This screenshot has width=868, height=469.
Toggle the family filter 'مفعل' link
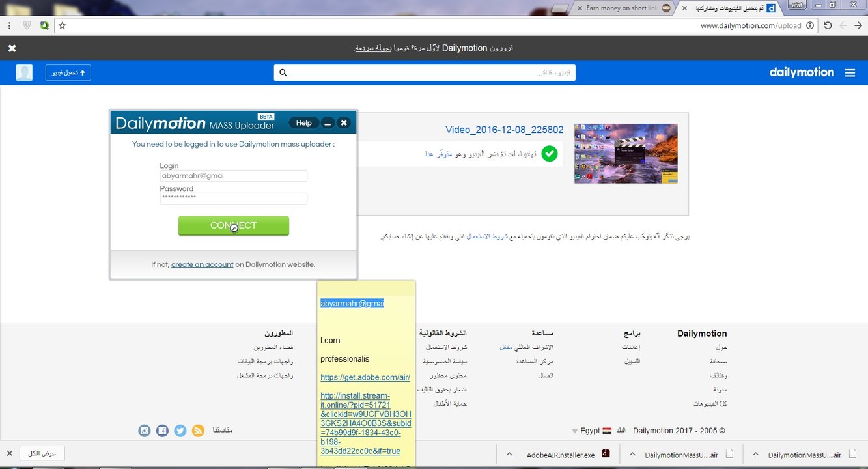click(x=506, y=348)
